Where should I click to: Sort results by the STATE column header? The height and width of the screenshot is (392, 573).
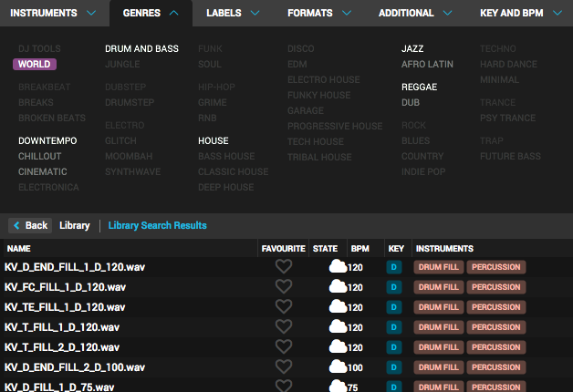pos(325,249)
